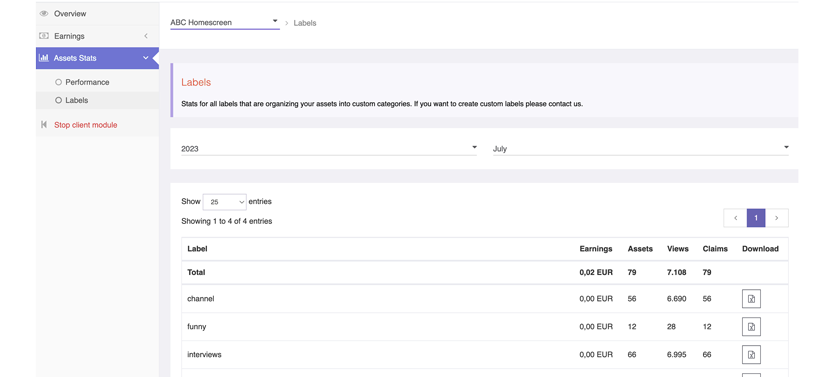The image size is (834, 377).
Task: Open the Show 25 entries dropdown
Action: pos(224,202)
